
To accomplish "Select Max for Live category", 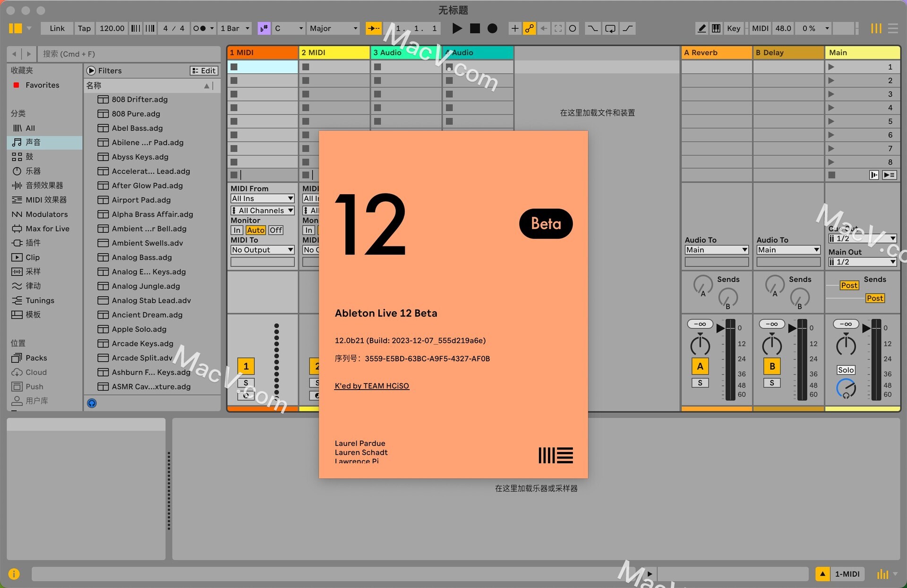I will point(45,229).
